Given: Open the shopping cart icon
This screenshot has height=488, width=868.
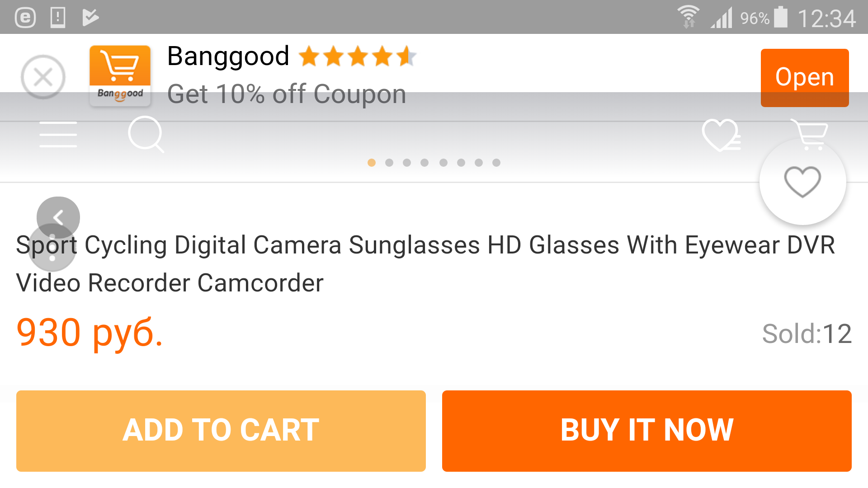Looking at the screenshot, I should (810, 134).
